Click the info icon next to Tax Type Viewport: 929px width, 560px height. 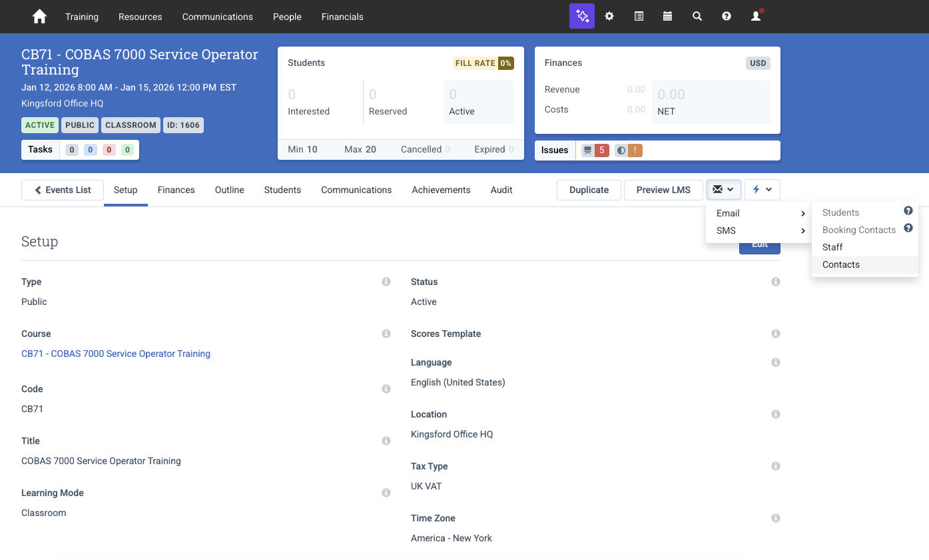pos(776,466)
